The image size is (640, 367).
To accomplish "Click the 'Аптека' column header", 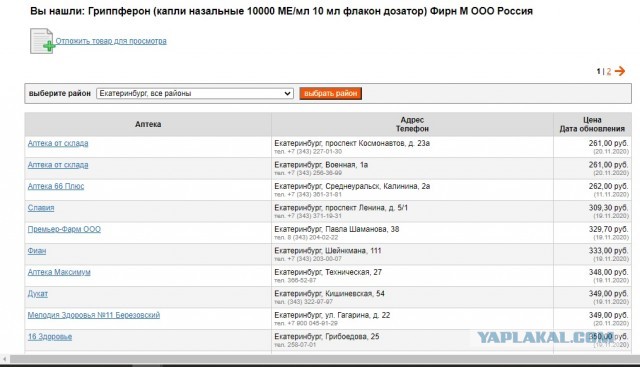I will pos(148,124).
